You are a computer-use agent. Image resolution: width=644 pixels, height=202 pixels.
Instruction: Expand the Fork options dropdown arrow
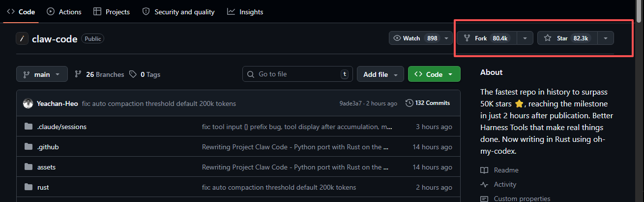click(x=525, y=38)
